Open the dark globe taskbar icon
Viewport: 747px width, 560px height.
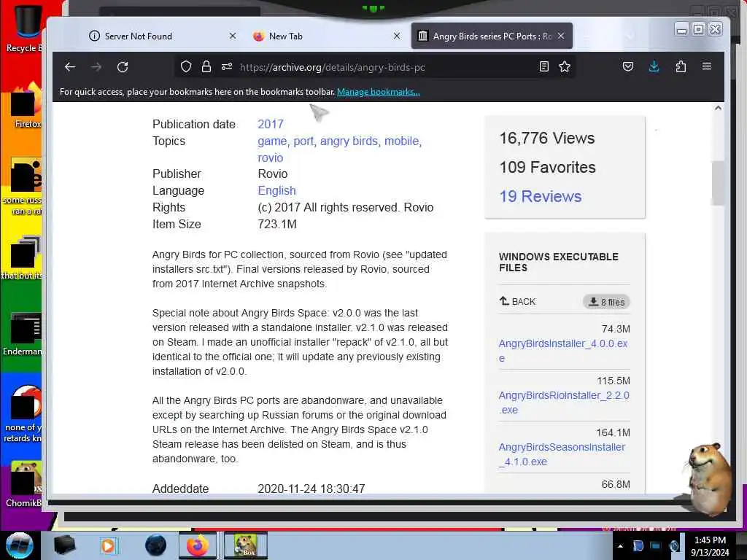pos(156,545)
